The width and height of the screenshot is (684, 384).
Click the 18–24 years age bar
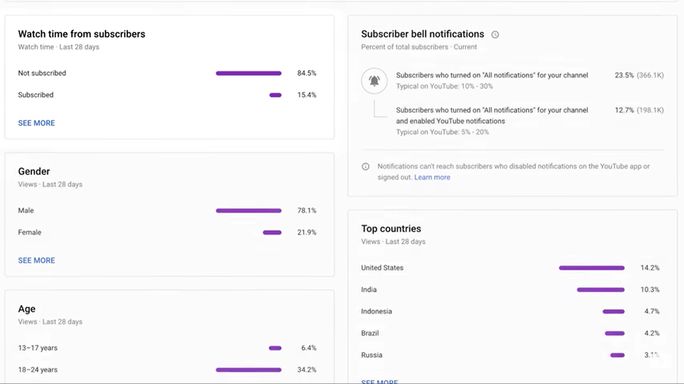[x=249, y=370]
